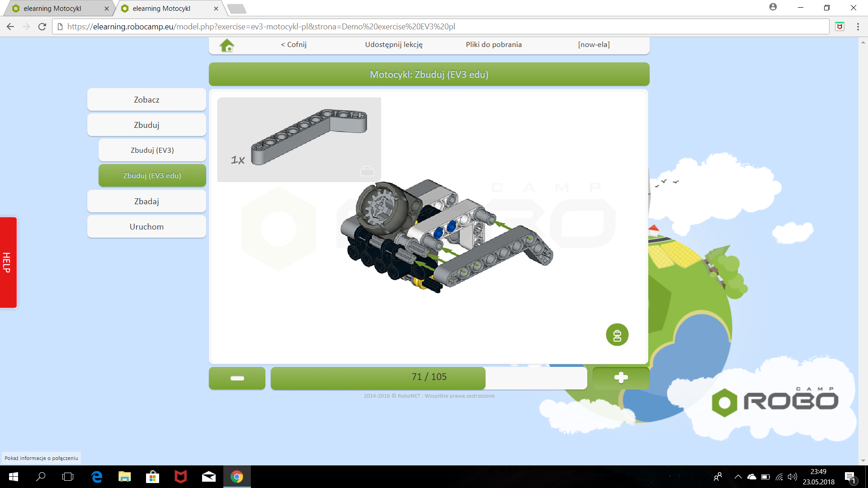Open the 'Zbuduj (EV3)' sub-item
The width and height of the screenshot is (868, 488).
point(152,150)
